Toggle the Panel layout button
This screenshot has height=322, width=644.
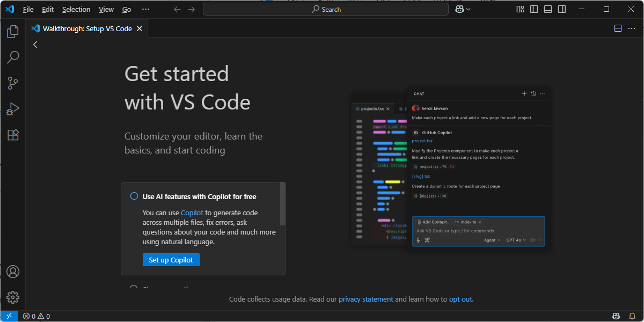pyautogui.click(x=548, y=9)
